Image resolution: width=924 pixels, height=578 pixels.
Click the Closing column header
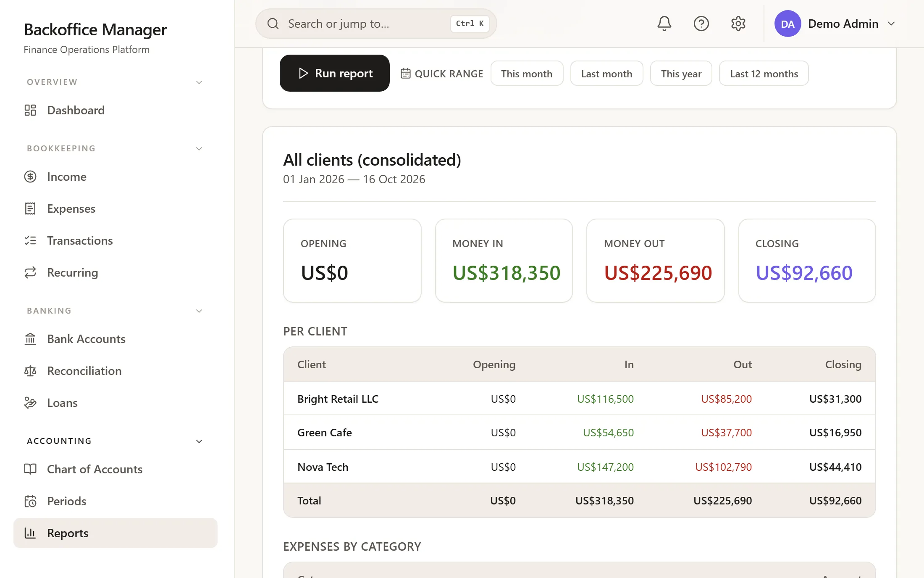(843, 364)
